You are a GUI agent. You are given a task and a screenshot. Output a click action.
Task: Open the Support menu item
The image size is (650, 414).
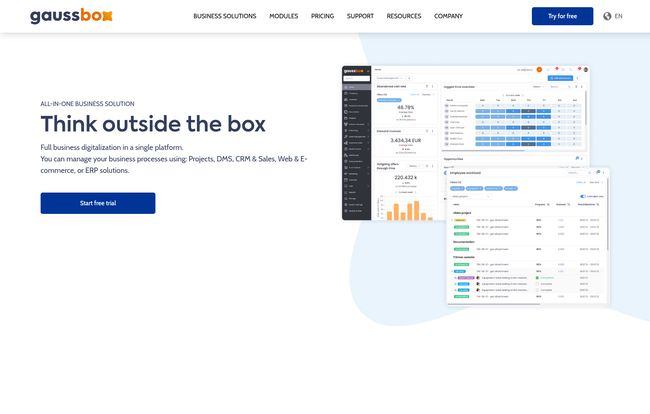pos(360,16)
